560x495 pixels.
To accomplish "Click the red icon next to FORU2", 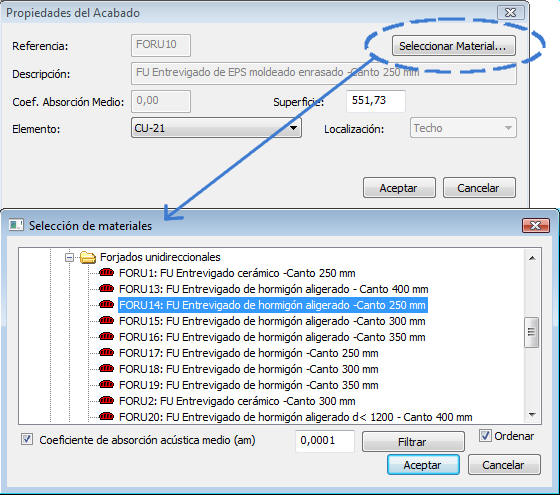I will (x=106, y=400).
